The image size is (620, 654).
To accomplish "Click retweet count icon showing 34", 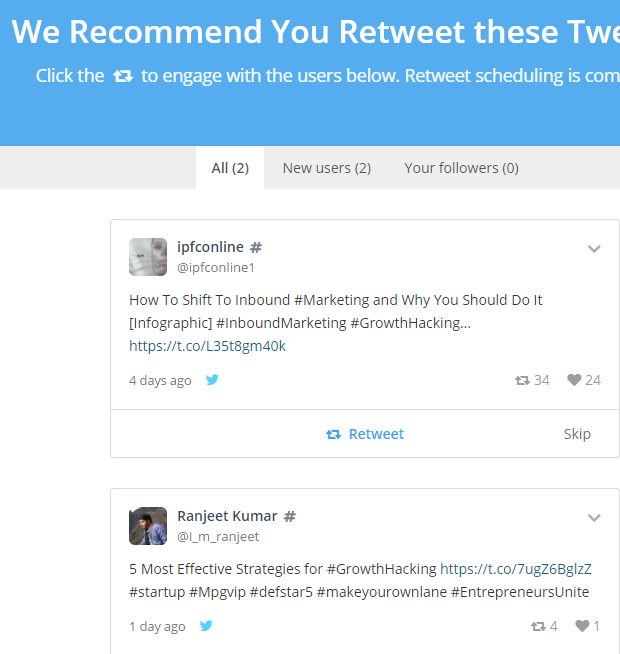I will coord(522,380).
